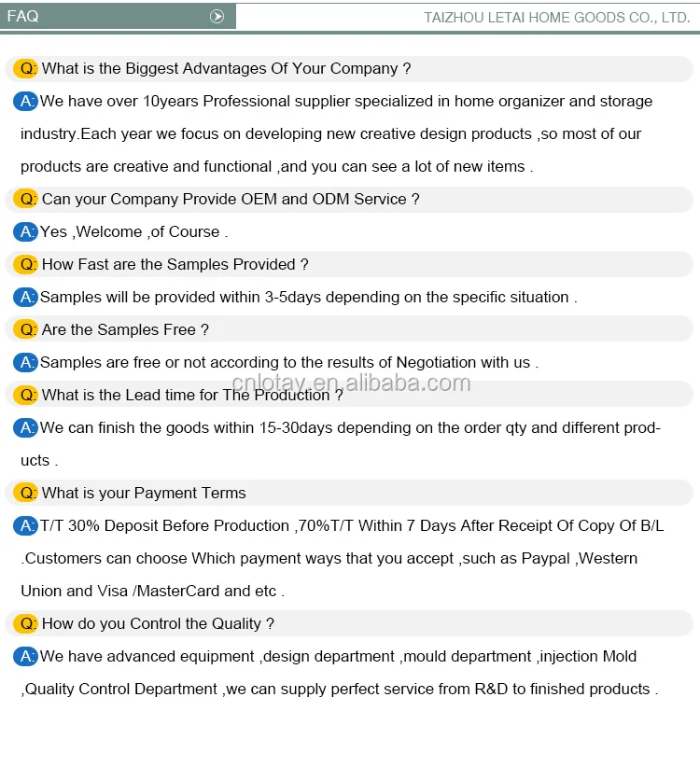The width and height of the screenshot is (700, 767).
Task: Click A icon beside 15-30days answer
Action: click(25, 427)
